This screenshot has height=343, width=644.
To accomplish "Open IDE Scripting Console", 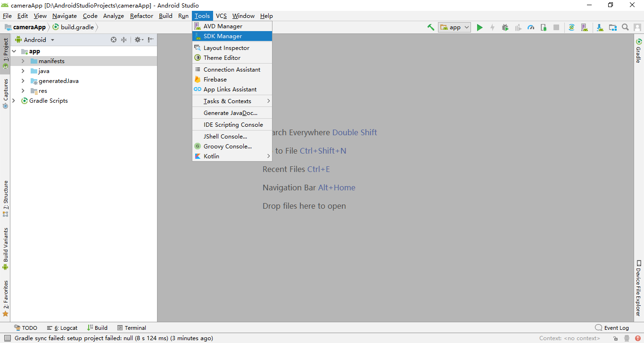I will [x=232, y=125].
